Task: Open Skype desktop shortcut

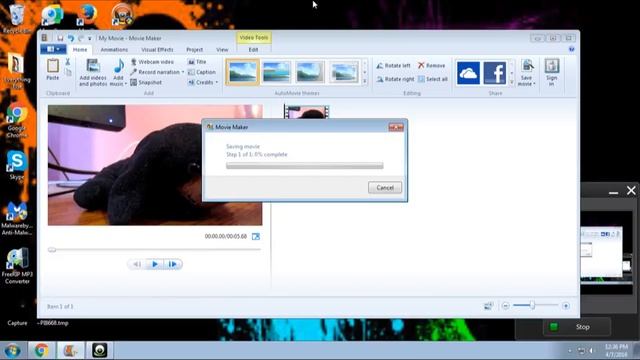Action: point(17,165)
